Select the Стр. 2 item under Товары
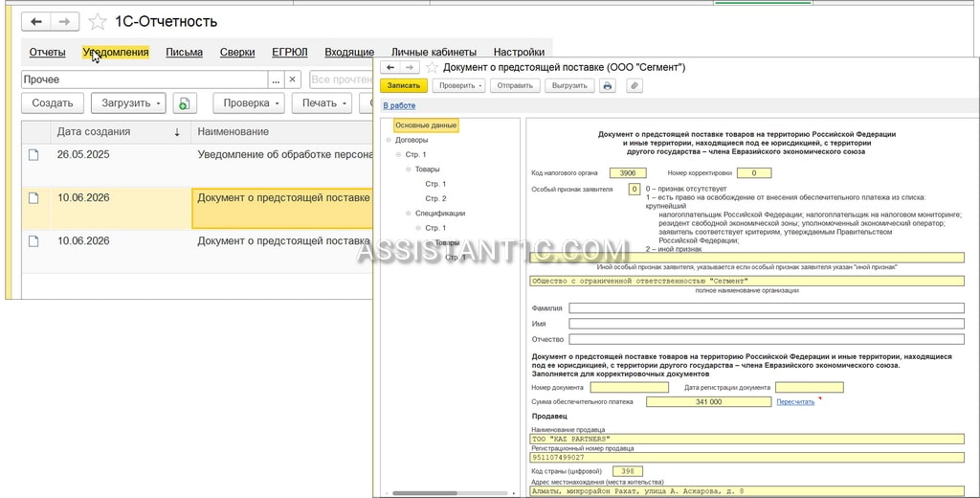Screen dimensions: 980x498 point(435,199)
